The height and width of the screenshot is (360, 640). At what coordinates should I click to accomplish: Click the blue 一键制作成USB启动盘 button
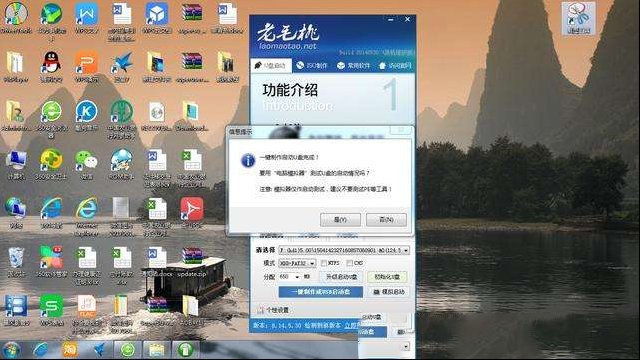(320, 292)
